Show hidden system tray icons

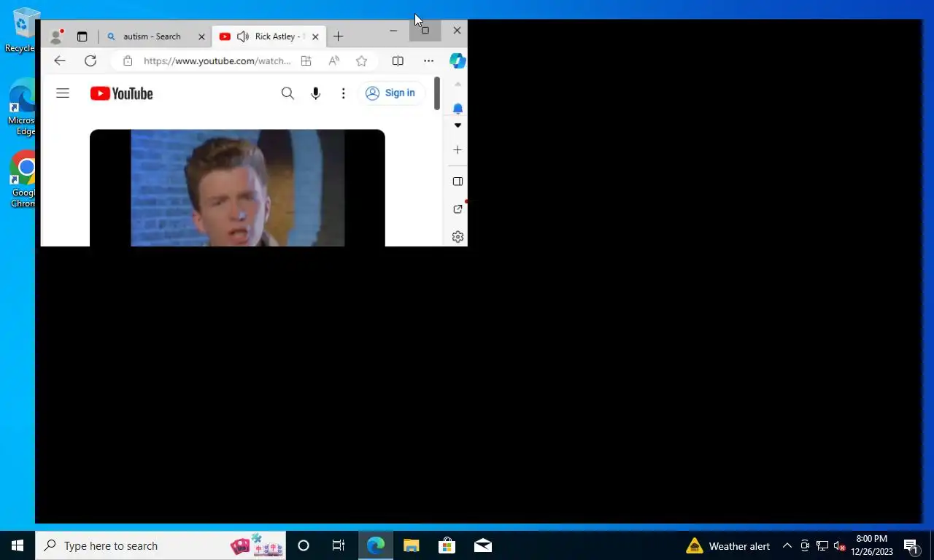point(787,546)
